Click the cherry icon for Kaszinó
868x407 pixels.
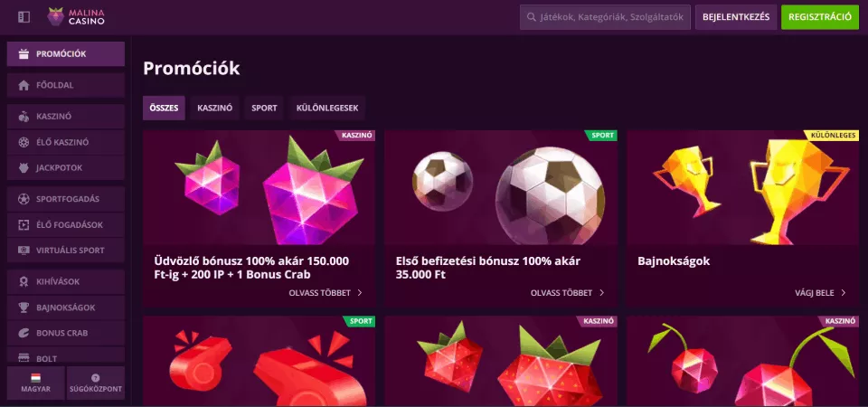click(24, 117)
